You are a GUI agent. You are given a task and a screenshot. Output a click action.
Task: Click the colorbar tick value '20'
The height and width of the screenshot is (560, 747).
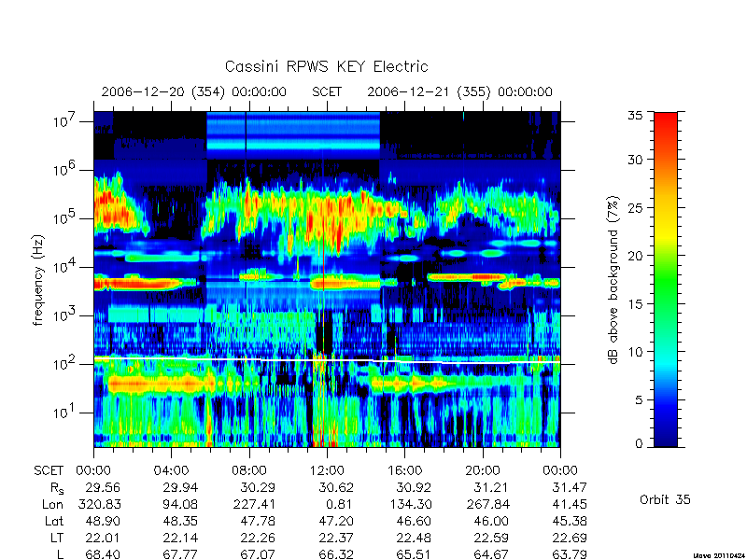[x=635, y=256]
